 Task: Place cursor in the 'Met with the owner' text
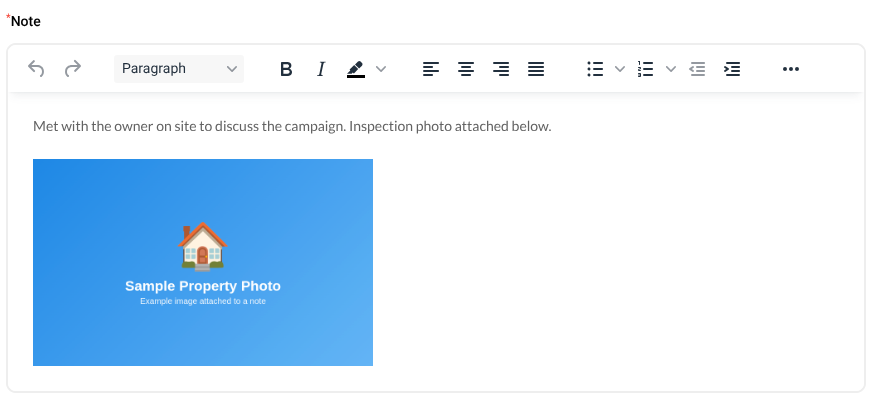coord(292,126)
